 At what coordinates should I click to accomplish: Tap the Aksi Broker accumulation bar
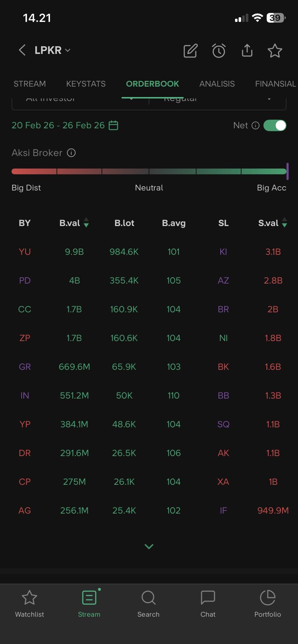[x=149, y=171]
